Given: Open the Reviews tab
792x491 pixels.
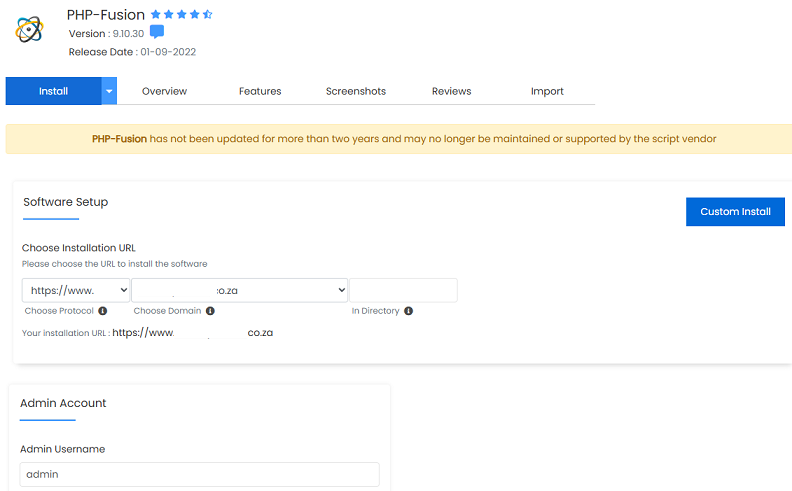Looking at the screenshot, I should point(452,91).
